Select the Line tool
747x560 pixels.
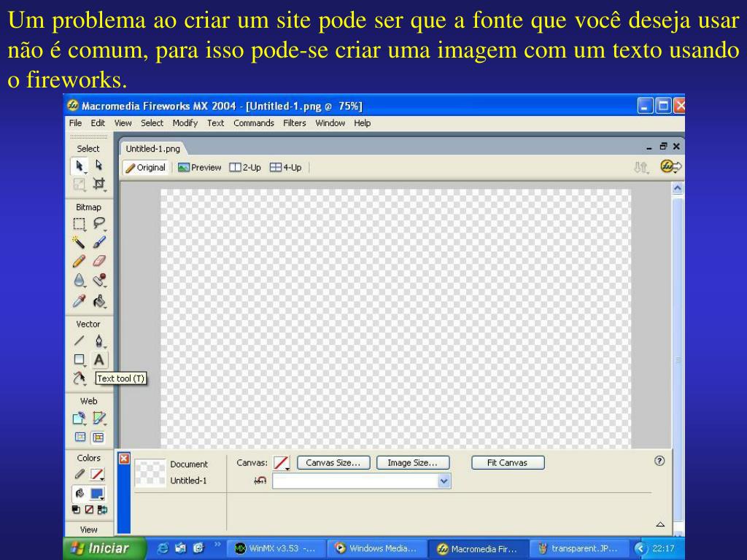(79, 341)
